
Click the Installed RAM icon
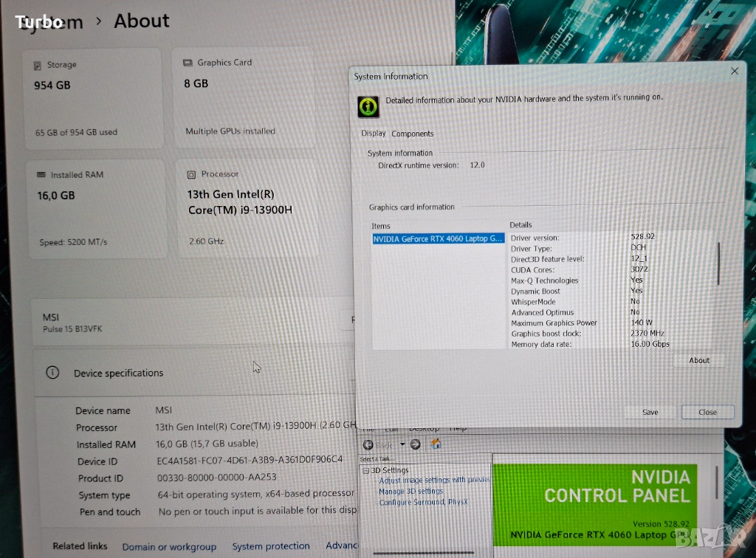tap(42, 175)
